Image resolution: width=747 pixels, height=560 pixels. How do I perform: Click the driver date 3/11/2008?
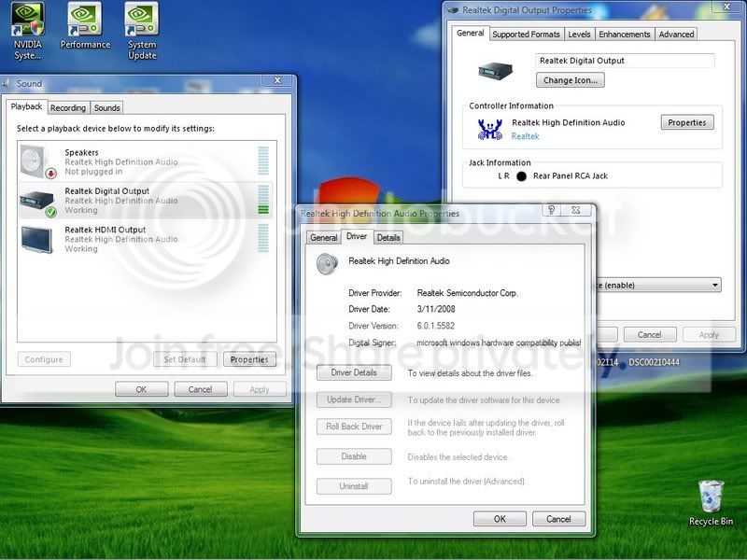436,309
